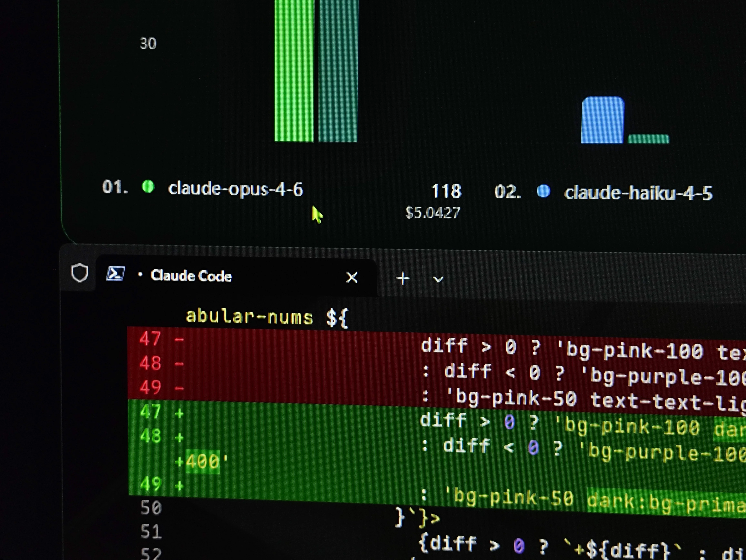The height and width of the screenshot is (560, 746).
Task: Switch to the Claude Code tab
Action: point(191,276)
